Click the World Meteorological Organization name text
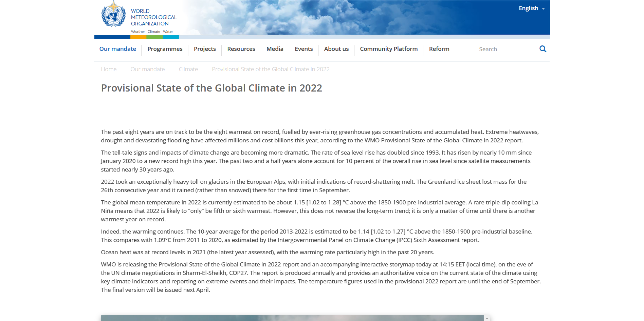Viewport: 644px width, 321px height. coord(154,17)
